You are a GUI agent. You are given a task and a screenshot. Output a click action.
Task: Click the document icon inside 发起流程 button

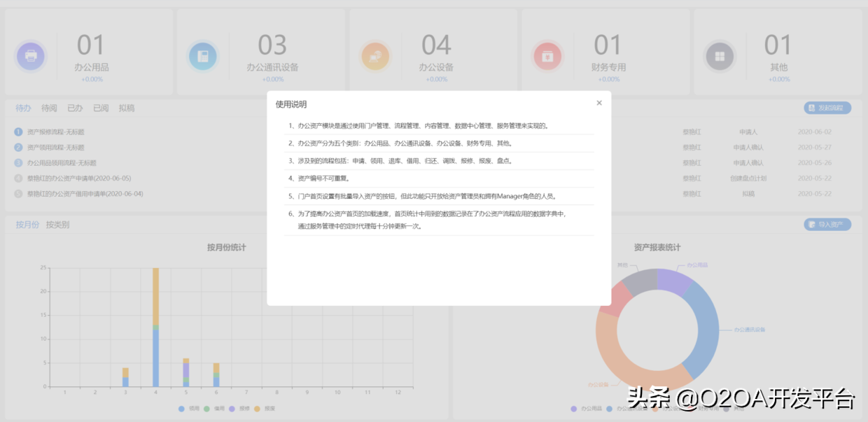812,107
